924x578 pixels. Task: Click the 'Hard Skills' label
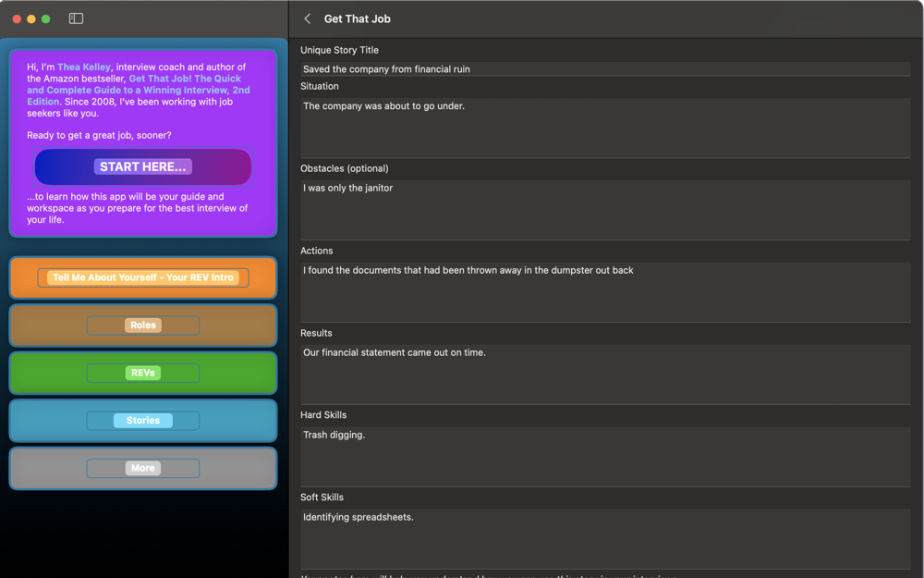click(x=323, y=415)
